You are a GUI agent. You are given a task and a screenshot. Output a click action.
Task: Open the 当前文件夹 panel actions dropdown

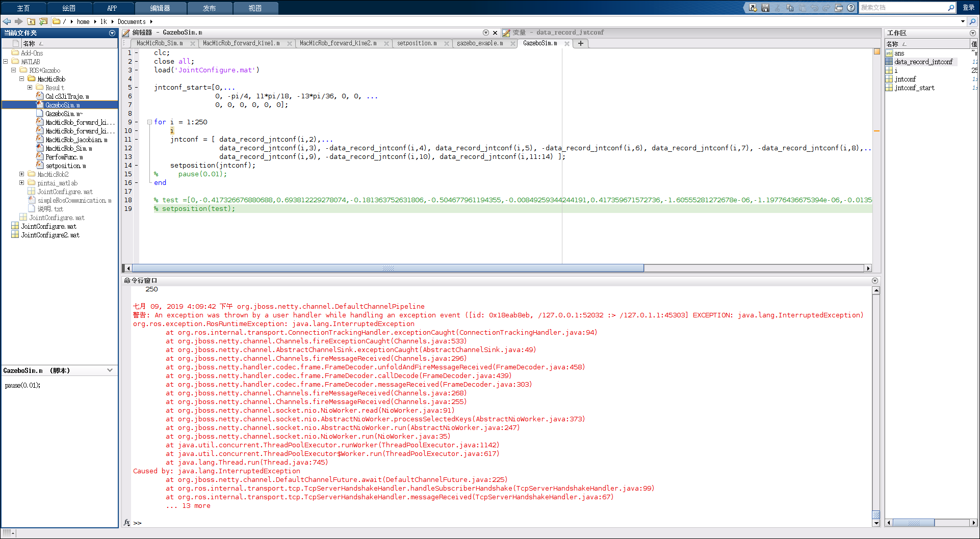coord(112,33)
